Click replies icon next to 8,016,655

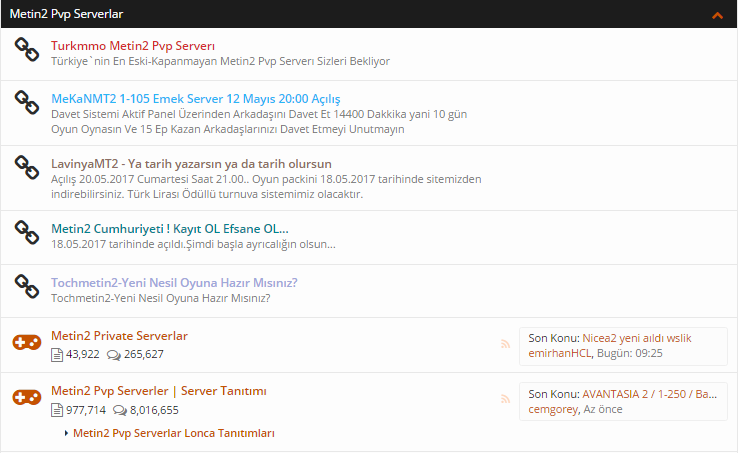(120, 411)
